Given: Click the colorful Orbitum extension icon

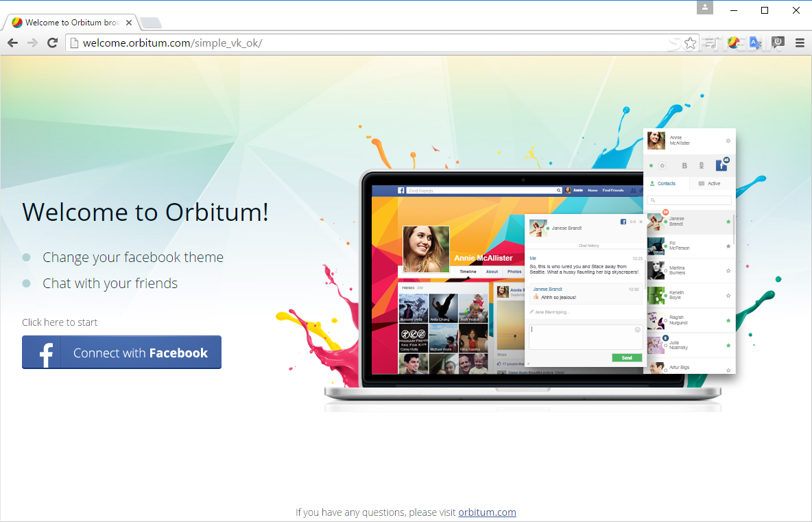Looking at the screenshot, I should [x=733, y=43].
